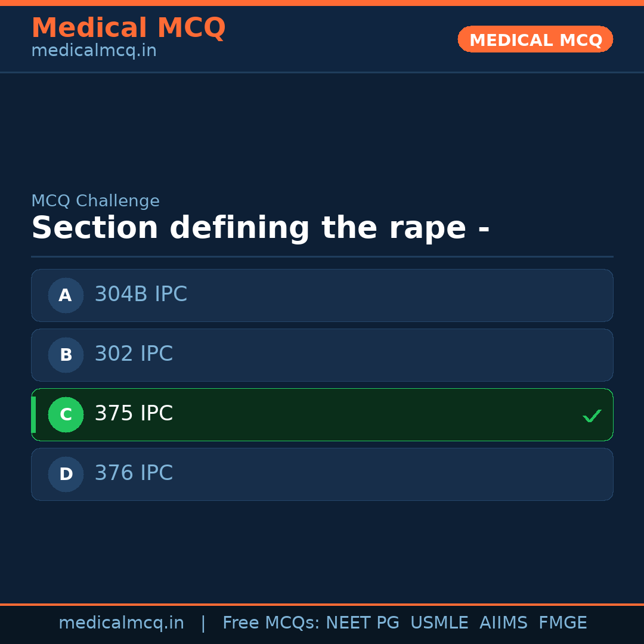Click the green accent bar beside option C

pyautogui.click(x=34, y=414)
